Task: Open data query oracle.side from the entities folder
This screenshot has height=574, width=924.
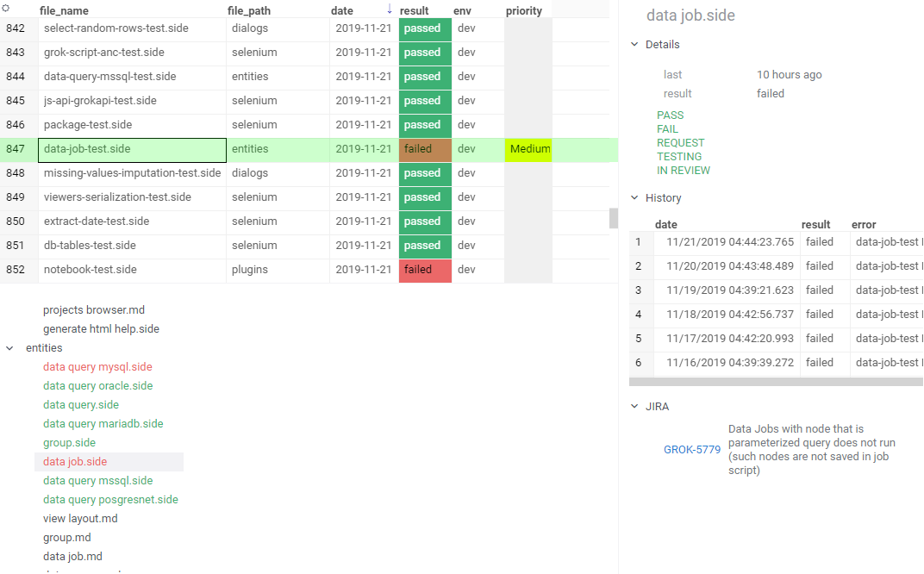Action: pyautogui.click(x=97, y=385)
